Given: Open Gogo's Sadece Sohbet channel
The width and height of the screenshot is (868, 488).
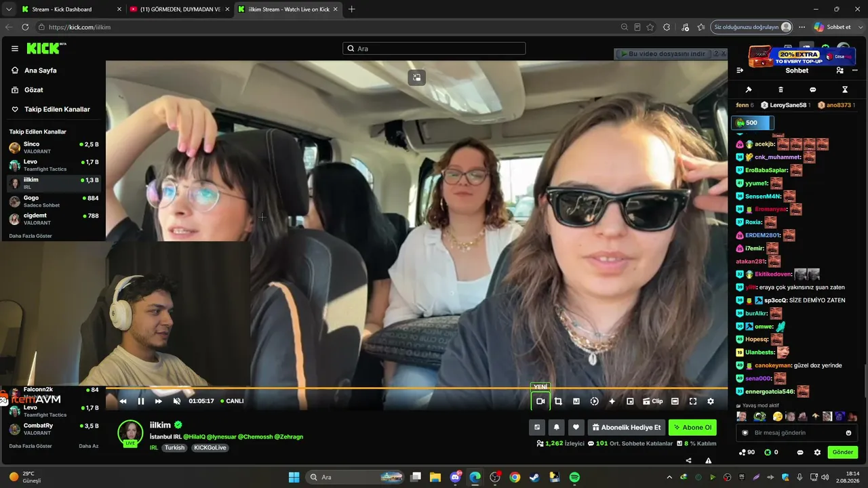Looking at the screenshot, I should (x=54, y=201).
